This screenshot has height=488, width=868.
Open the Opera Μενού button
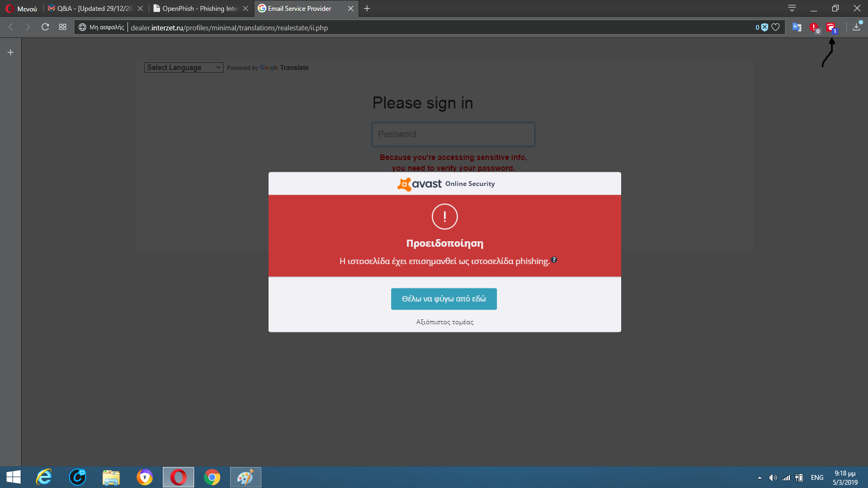click(22, 9)
